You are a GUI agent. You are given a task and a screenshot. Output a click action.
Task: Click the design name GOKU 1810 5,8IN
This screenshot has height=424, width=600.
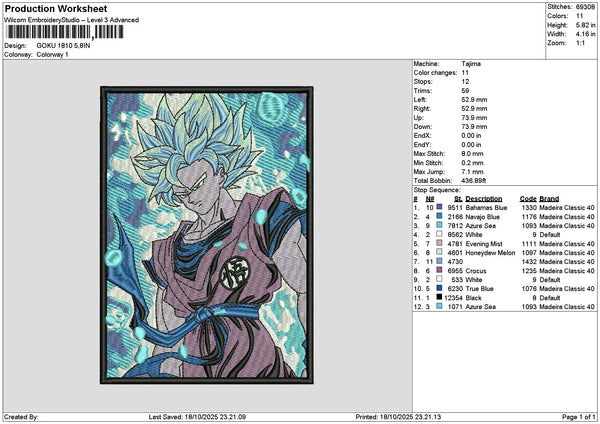click(x=64, y=46)
